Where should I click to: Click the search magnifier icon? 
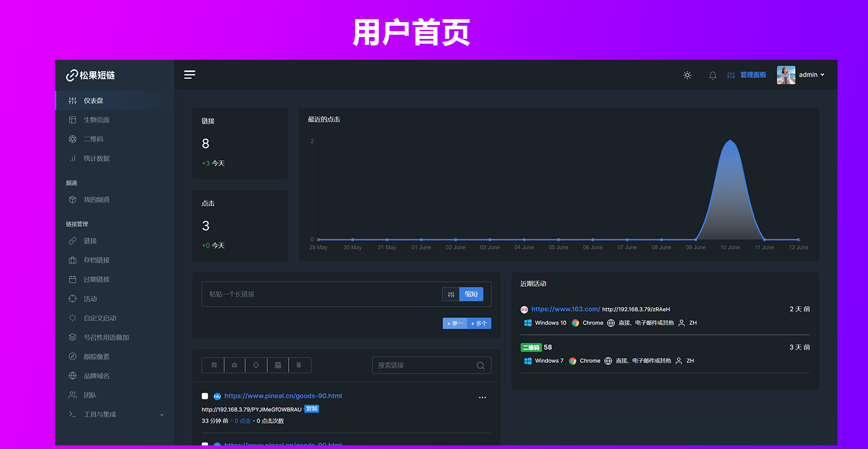point(480,366)
